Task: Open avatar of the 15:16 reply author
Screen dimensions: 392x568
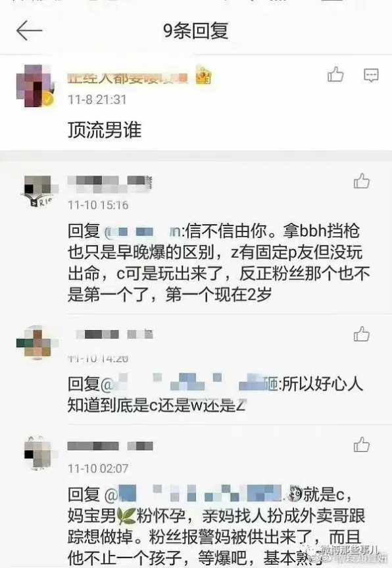Action: point(38,191)
